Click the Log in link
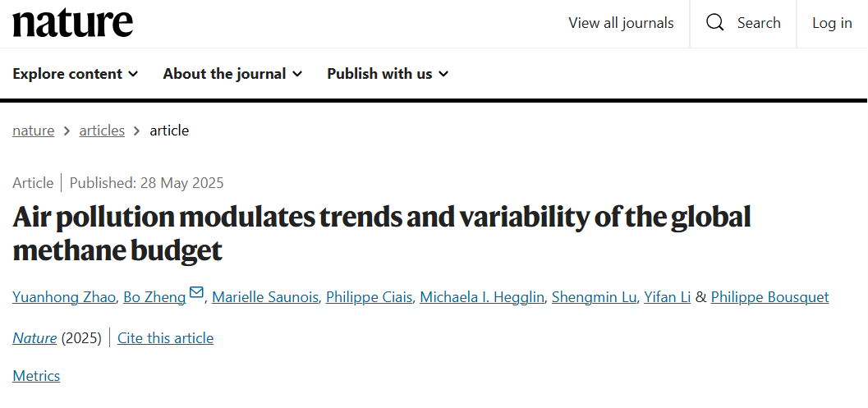 pyautogui.click(x=832, y=23)
